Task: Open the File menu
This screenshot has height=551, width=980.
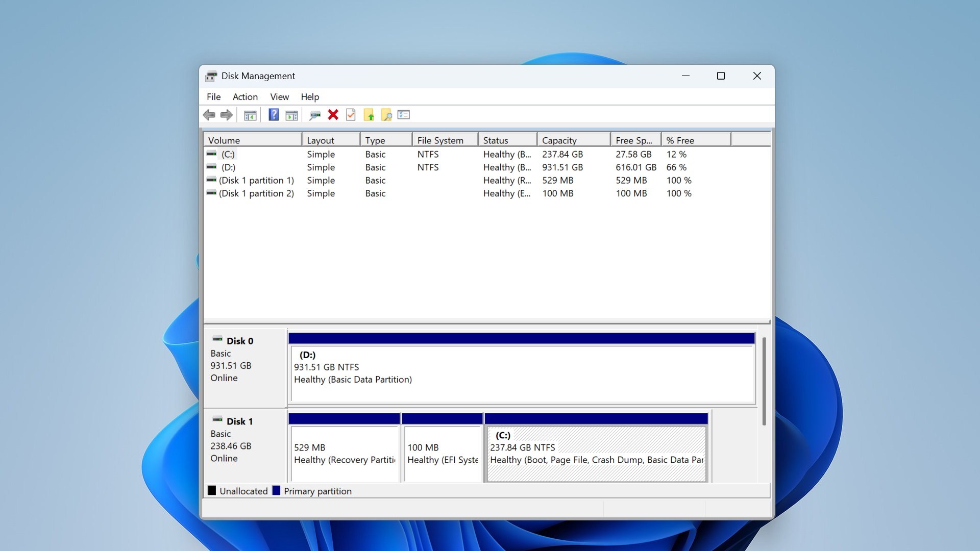Action: click(213, 97)
